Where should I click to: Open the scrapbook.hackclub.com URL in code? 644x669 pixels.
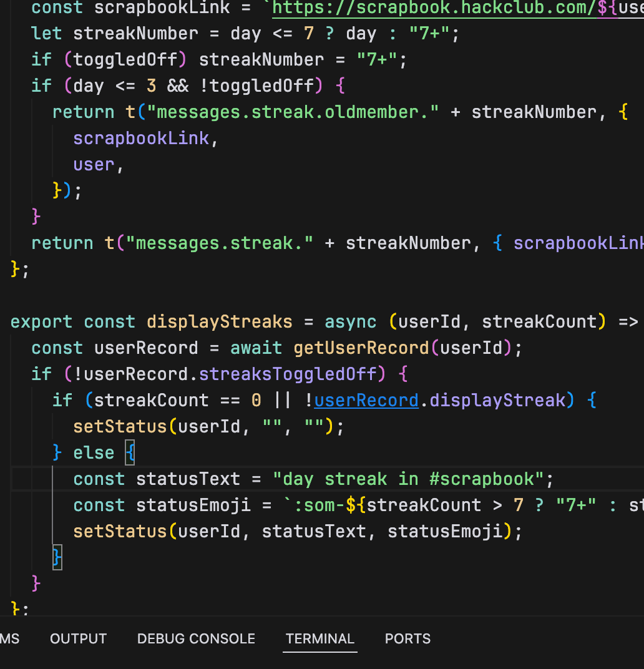(431, 7)
